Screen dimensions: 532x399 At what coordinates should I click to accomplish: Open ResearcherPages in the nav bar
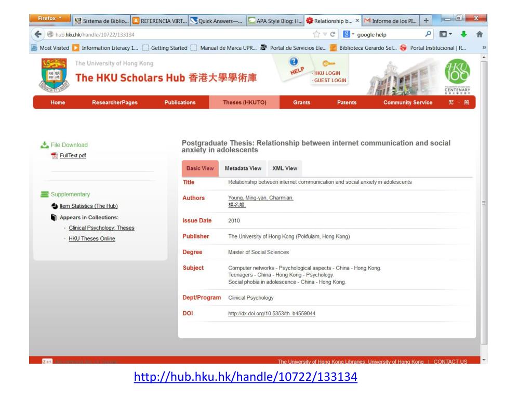(115, 102)
